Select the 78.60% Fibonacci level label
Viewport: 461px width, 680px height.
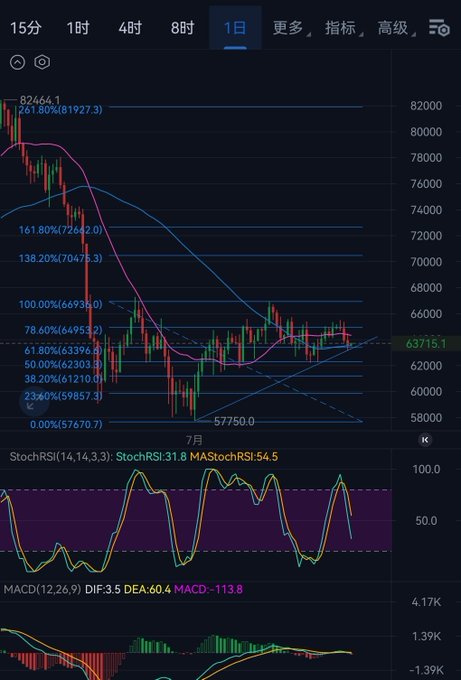pyautogui.click(x=63, y=330)
